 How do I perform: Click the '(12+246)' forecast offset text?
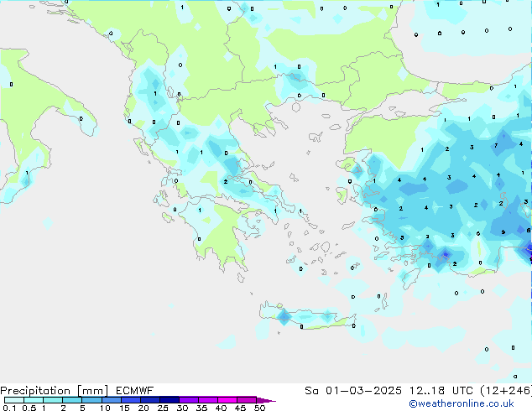[506, 391]
